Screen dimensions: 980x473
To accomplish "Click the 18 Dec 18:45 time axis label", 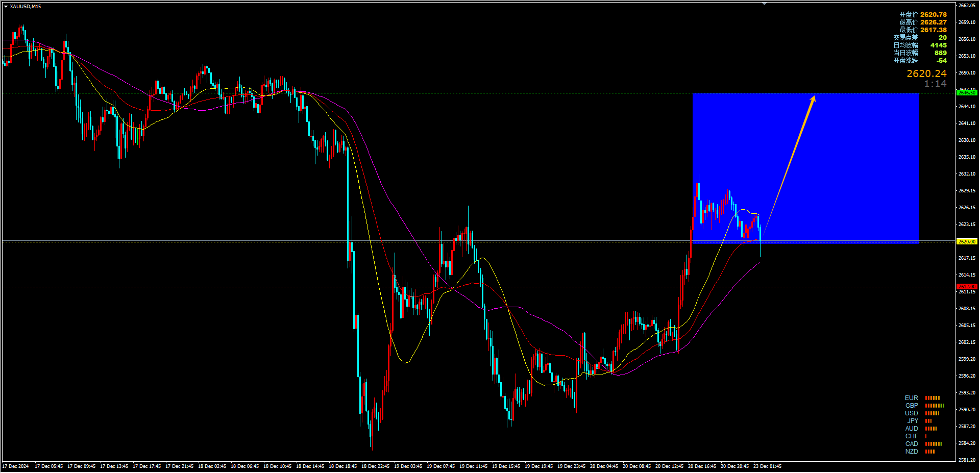I will point(342,466).
